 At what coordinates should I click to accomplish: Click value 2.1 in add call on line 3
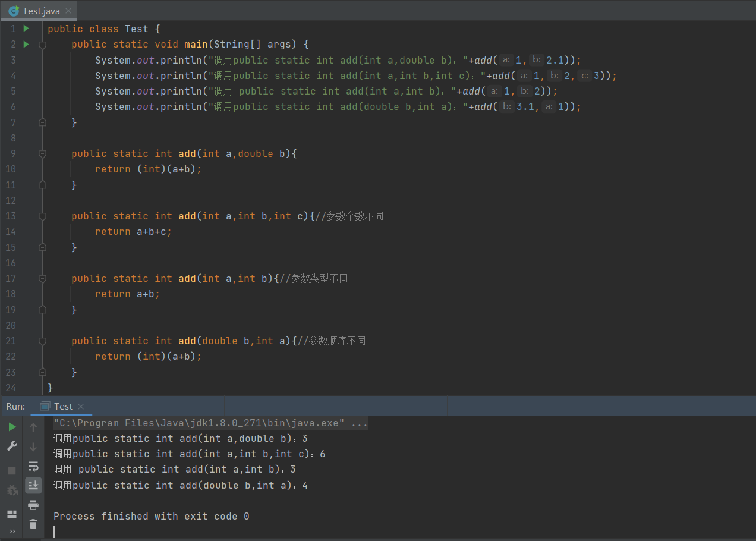[x=555, y=60]
